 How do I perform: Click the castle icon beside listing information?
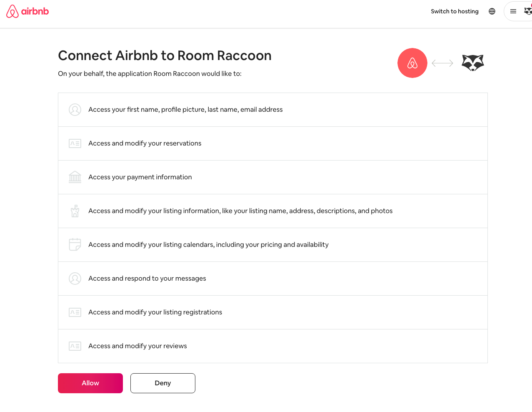pos(75,211)
